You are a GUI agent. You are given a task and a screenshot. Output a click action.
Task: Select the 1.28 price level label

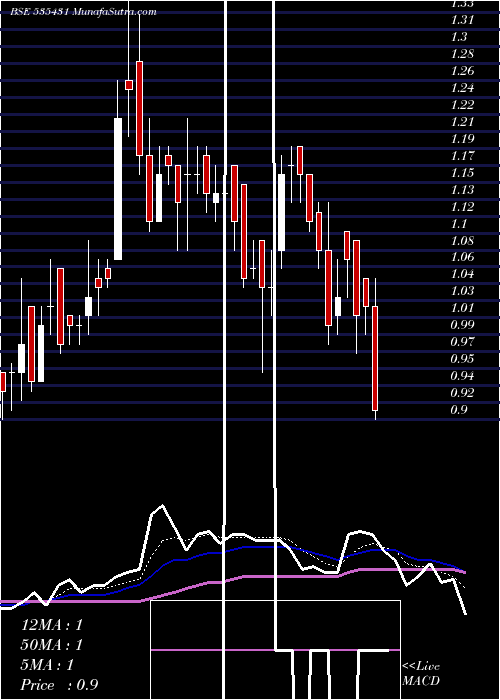pos(462,54)
